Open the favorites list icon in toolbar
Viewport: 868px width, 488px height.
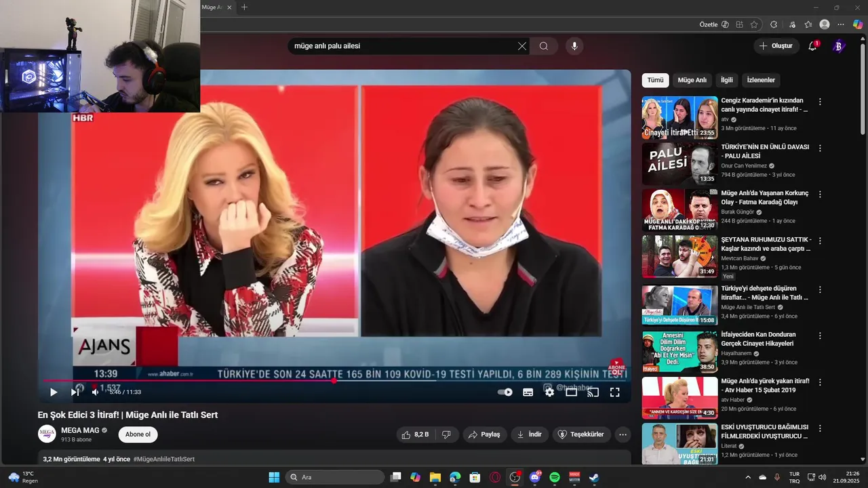(808, 24)
